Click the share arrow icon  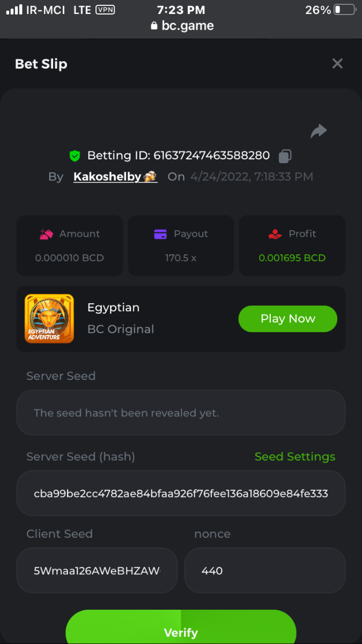tap(319, 131)
